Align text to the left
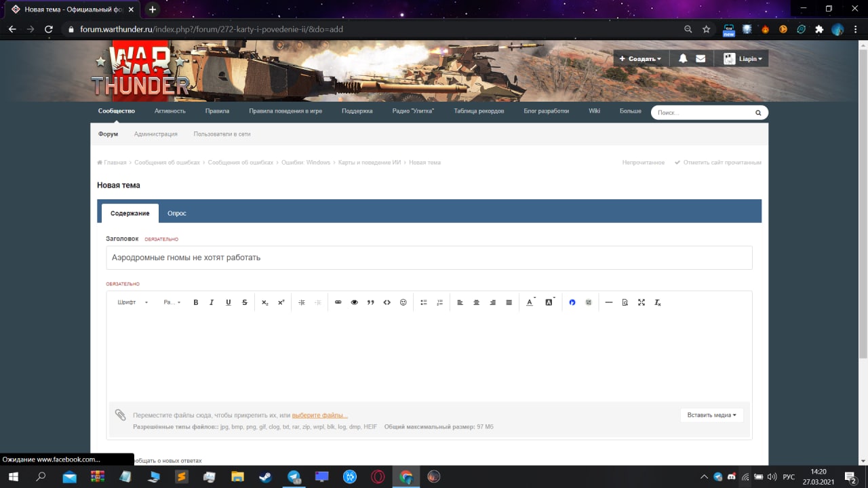 (x=460, y=302)
